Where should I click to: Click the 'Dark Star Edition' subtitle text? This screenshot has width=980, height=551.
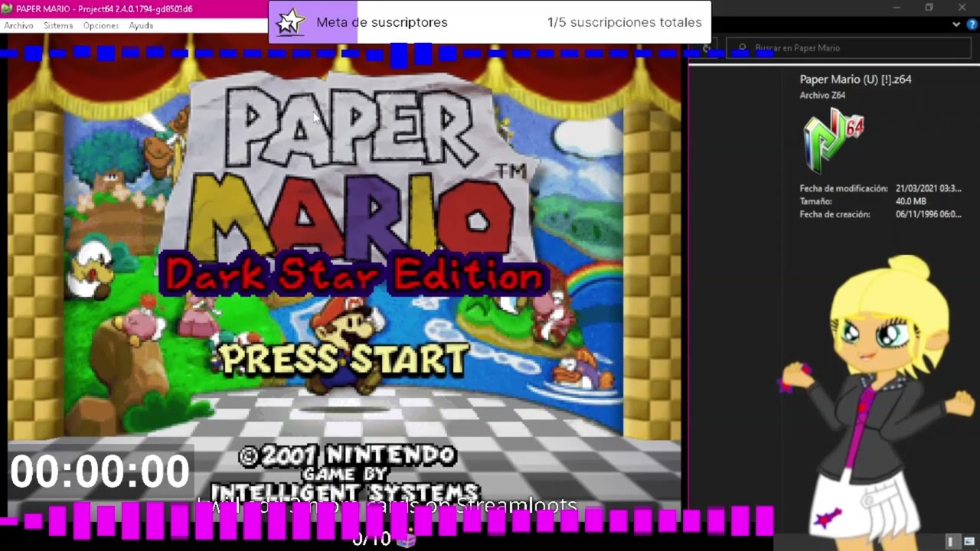click(354, 275)
